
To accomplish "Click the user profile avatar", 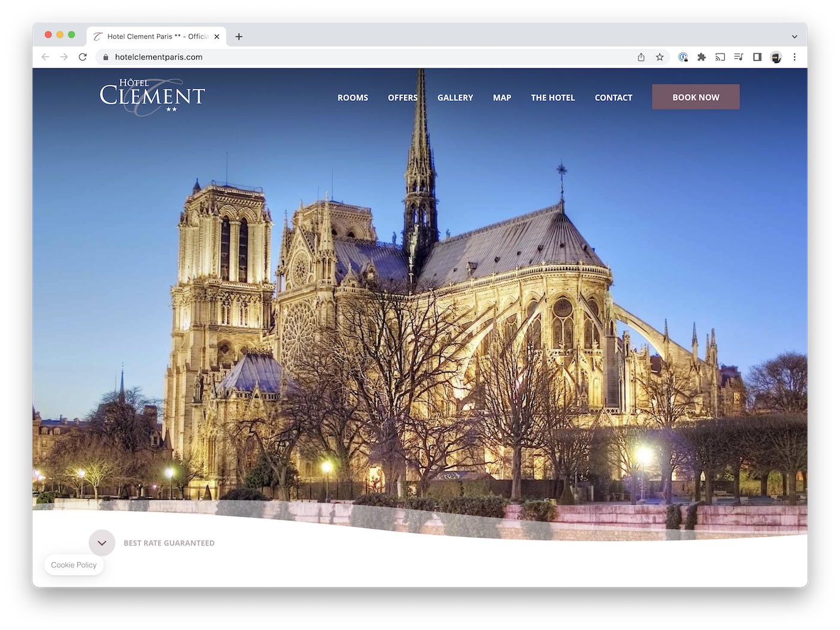I will (x=776, y=57).
